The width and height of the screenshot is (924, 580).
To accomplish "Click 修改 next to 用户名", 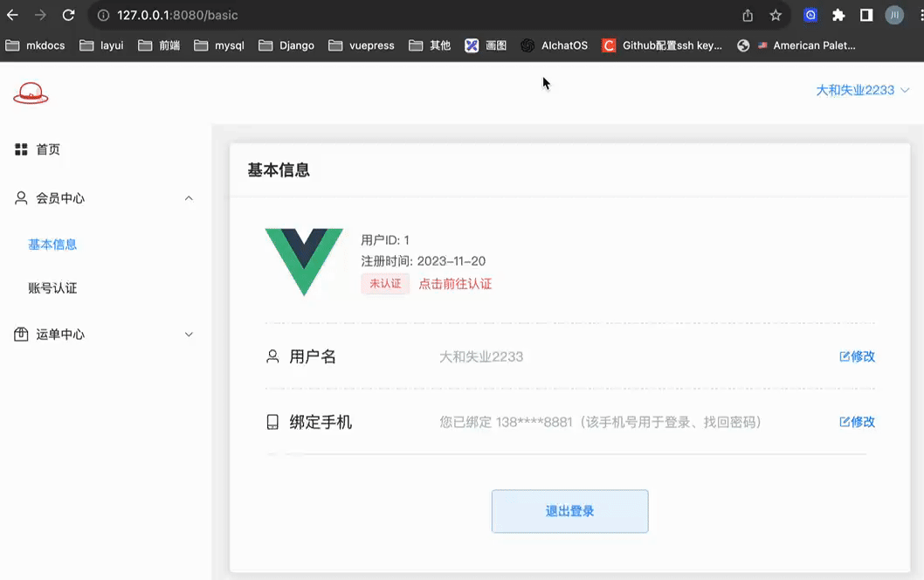I will coord(857,356).
